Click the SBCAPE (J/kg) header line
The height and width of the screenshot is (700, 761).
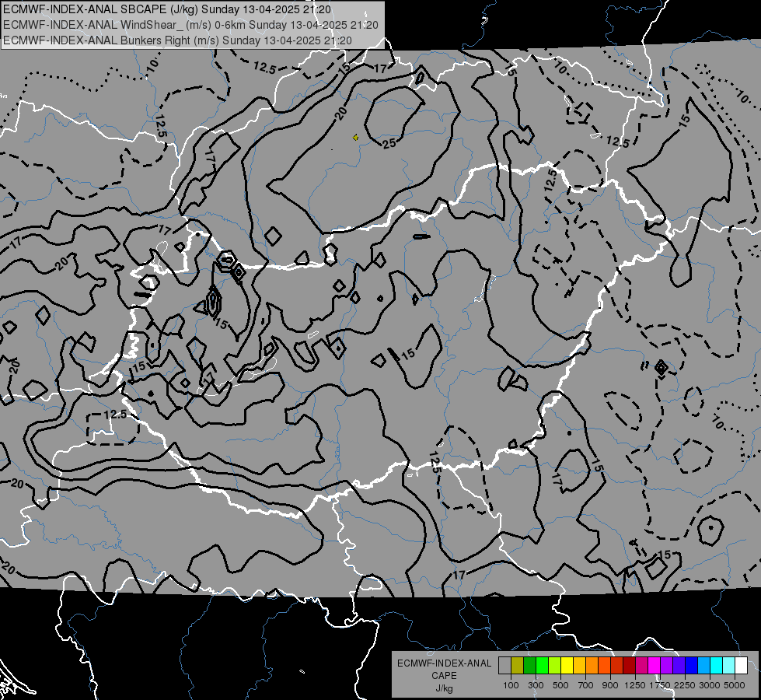click(167, 9)
